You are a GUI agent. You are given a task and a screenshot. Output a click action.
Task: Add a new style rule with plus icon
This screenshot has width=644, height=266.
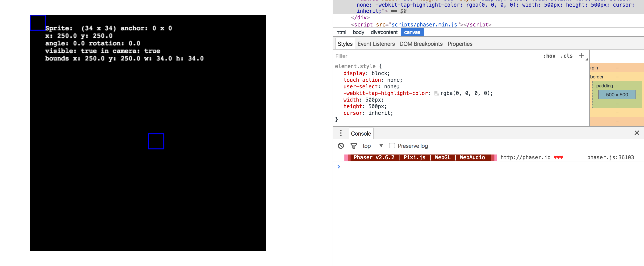coord(581,56)
